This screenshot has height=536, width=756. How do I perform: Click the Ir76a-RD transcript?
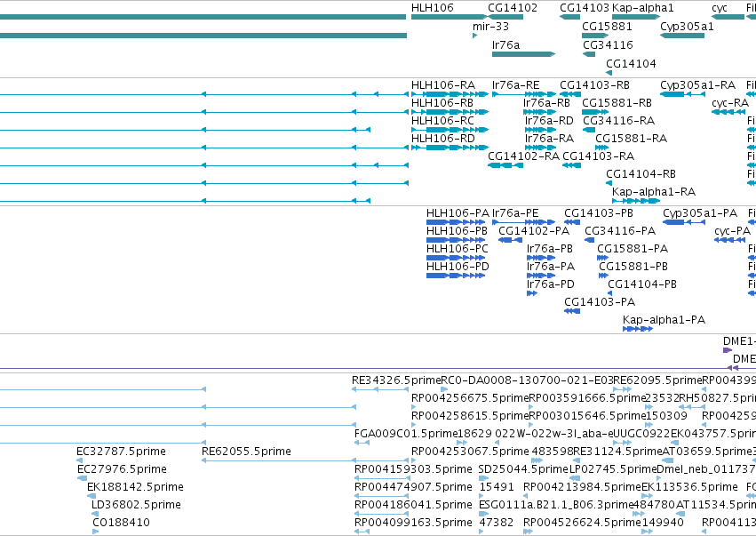coord(540,130)
